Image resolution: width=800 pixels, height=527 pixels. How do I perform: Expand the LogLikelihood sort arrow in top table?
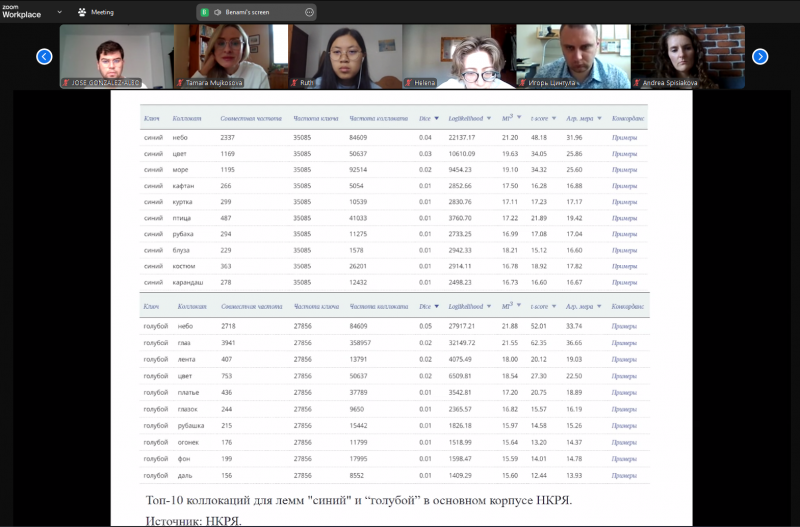click(x=489, y=118)
